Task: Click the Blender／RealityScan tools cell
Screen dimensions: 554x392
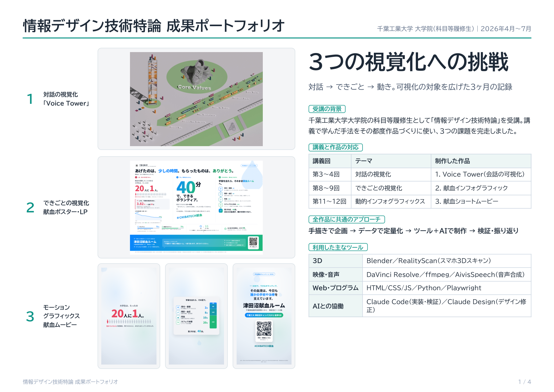Action: tap(447, 261)
